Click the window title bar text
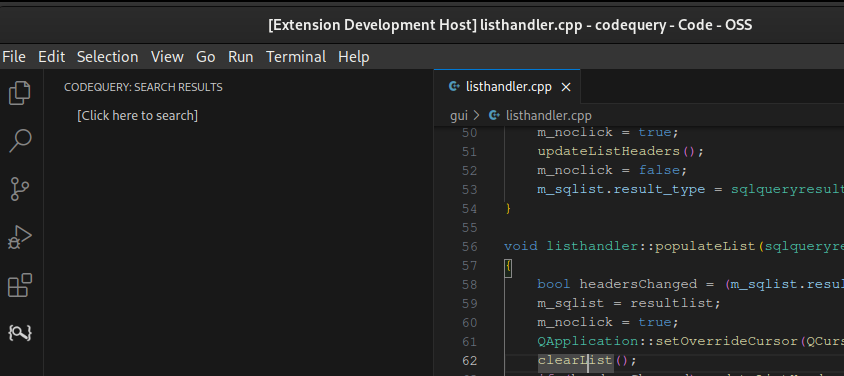This screenshot has height=376, width=844. click(x=510, y=25)
